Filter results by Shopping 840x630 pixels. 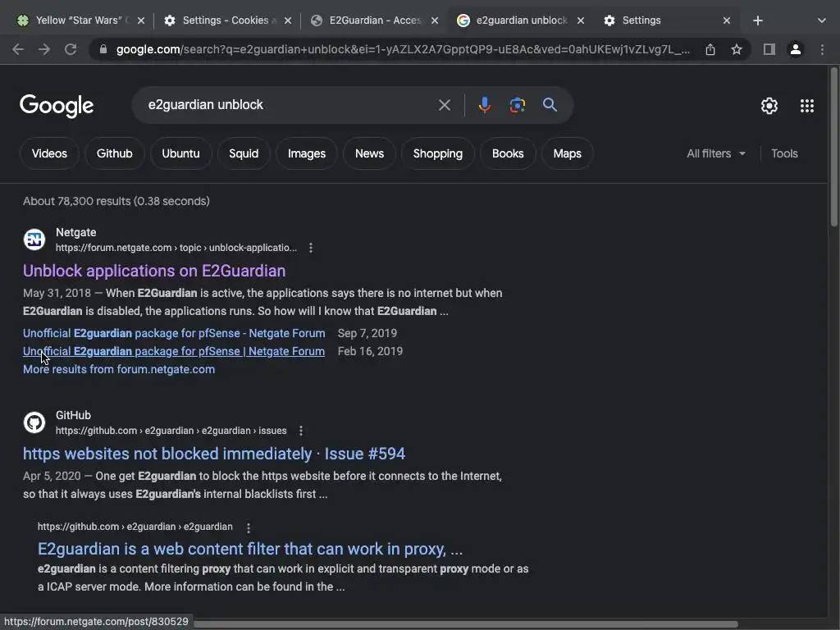click(438, 153)
